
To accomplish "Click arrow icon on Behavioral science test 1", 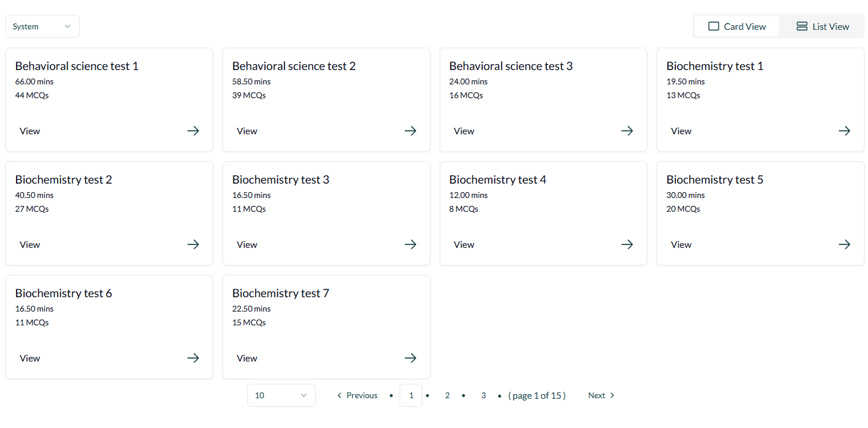I will pyautogui.click(x=193, y=131).
